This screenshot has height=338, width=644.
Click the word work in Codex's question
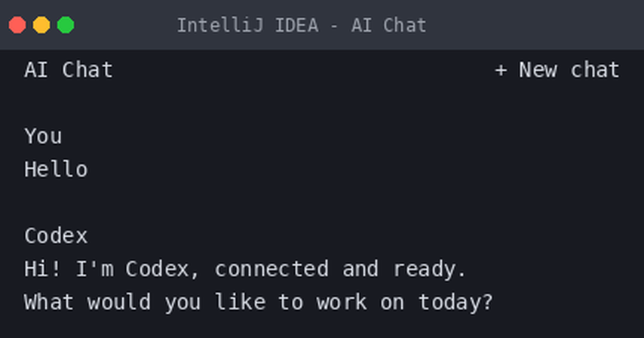pyautogui.click(x=342, y=303)
